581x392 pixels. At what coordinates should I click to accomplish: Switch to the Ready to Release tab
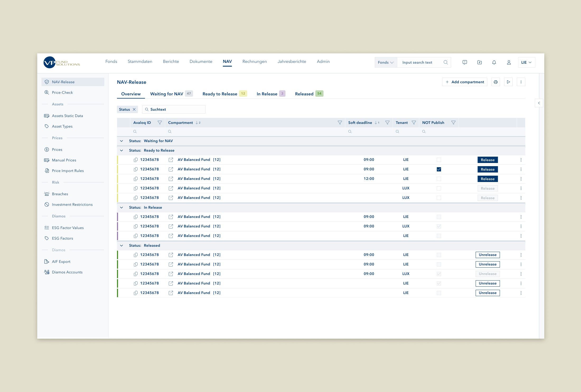[220, 94]
